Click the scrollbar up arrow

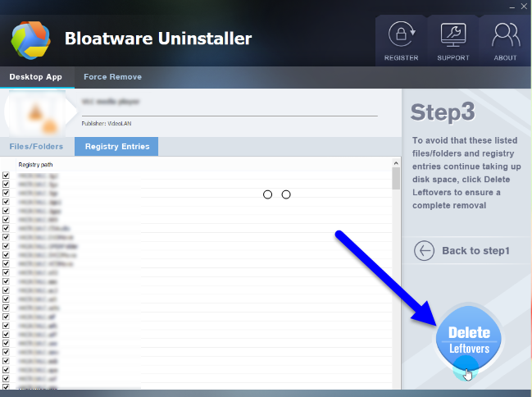(x=396, y=163)
